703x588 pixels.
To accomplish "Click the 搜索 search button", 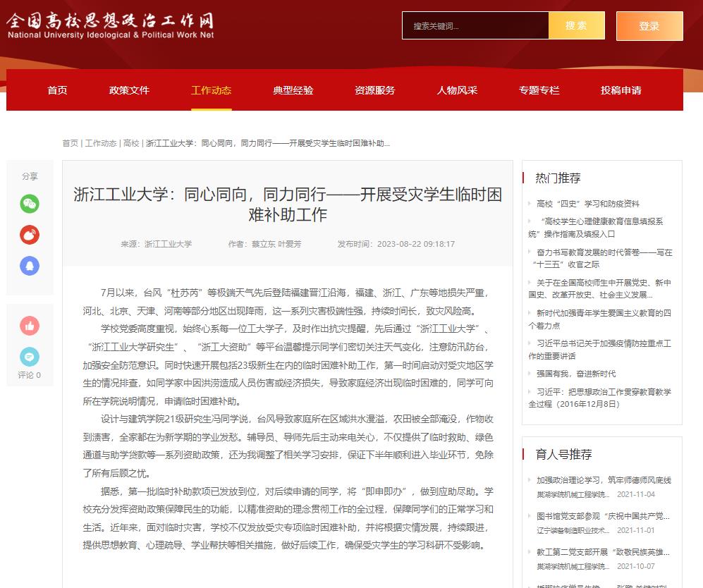I will tap(576, 25).
